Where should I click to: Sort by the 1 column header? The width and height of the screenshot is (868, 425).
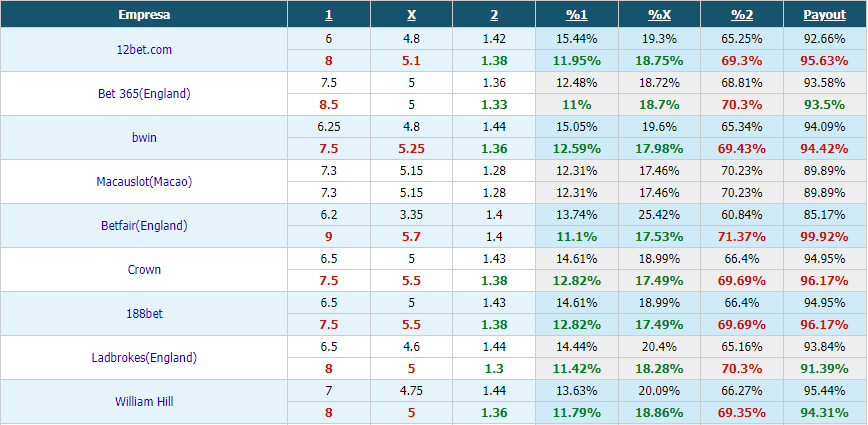pos(329,15)
